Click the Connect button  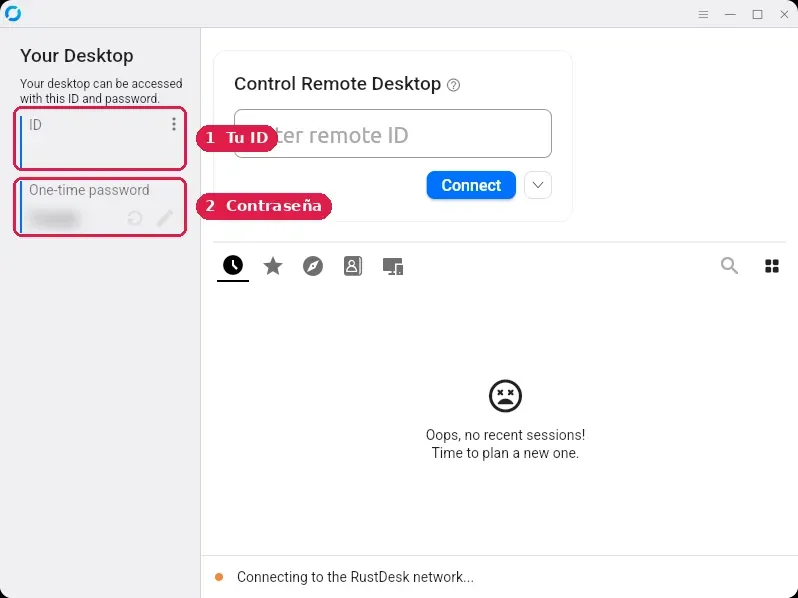471,185
